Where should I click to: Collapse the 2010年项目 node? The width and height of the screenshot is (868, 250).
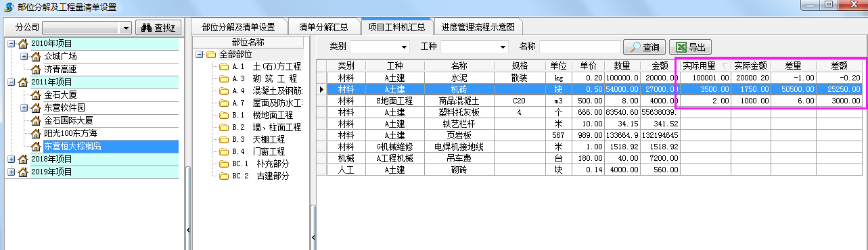click(x=11, y=44)
